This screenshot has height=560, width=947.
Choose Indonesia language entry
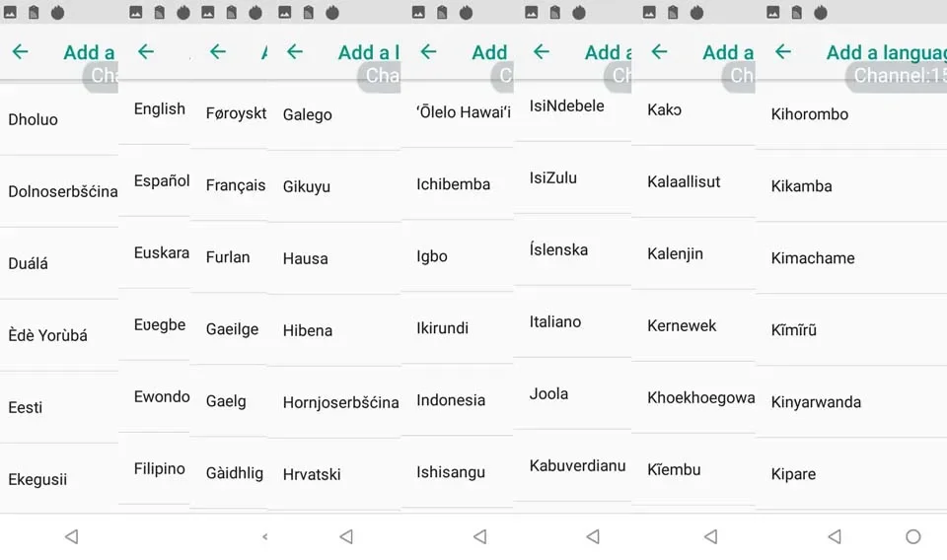tap(457, 400)
